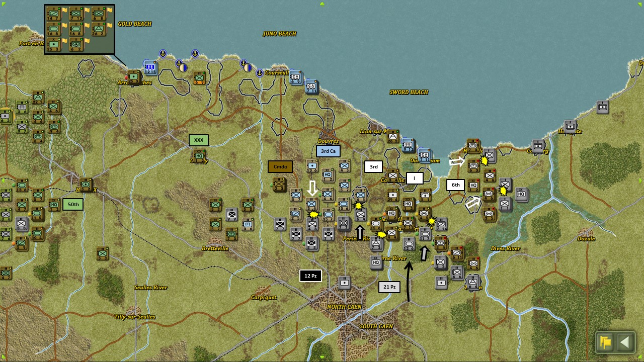Viewport: 644px width, 362px height.
Task: Select the grey artillery unit in North Caen
Action: [344, 283]
